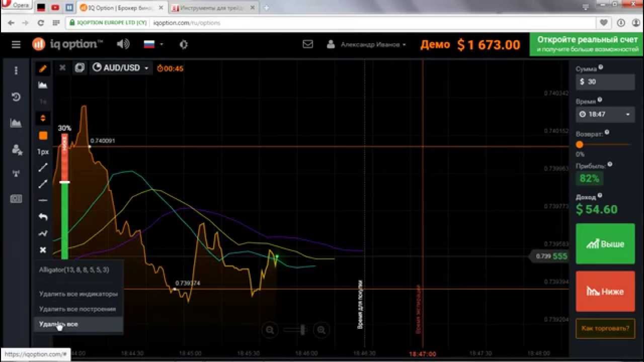644x362 pixels.
Task: Click the red Ниже button
Action: coord(605,292)
